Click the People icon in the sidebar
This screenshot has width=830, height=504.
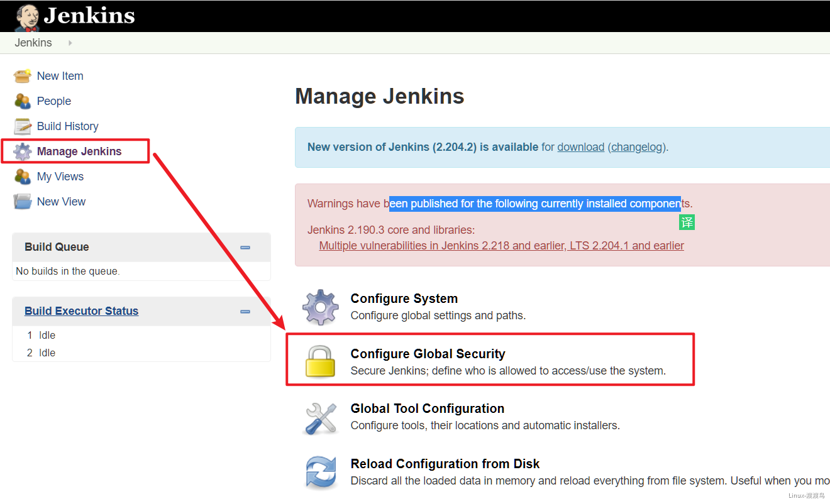(x=23, y=101)
